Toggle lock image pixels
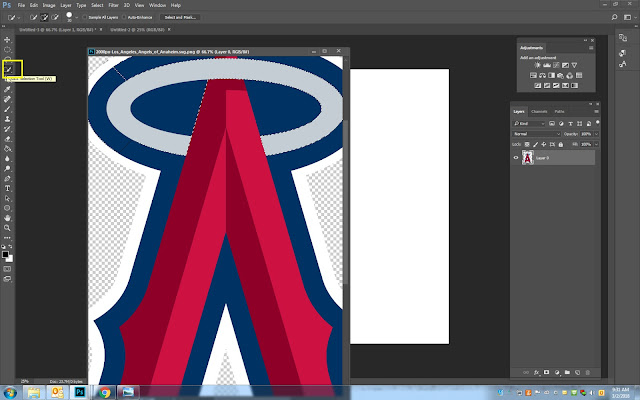 click(x=536, y=144)
